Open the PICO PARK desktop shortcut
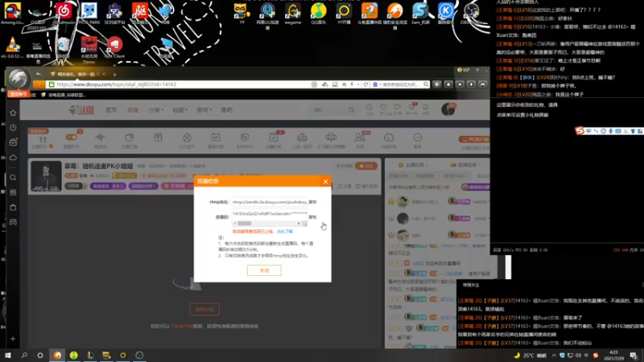The height and width of the screenshot is (362, 644). tap(89, 13)
